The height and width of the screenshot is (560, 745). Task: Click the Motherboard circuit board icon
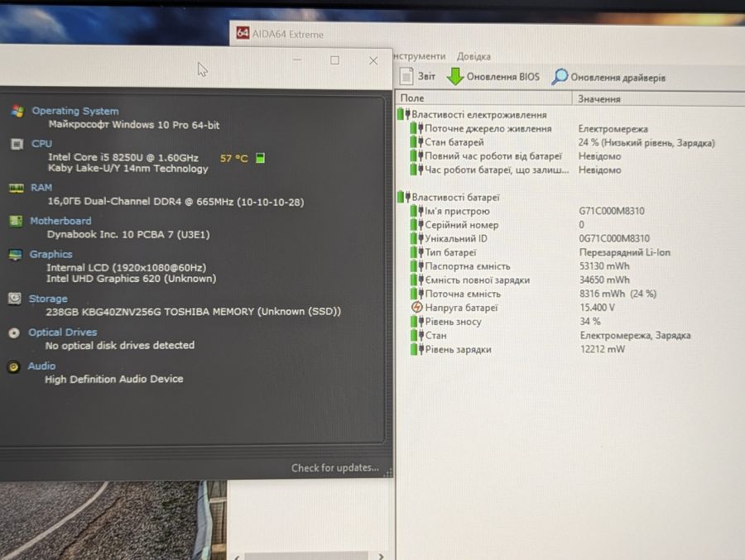pyautogui.click(x=16, y=221)
